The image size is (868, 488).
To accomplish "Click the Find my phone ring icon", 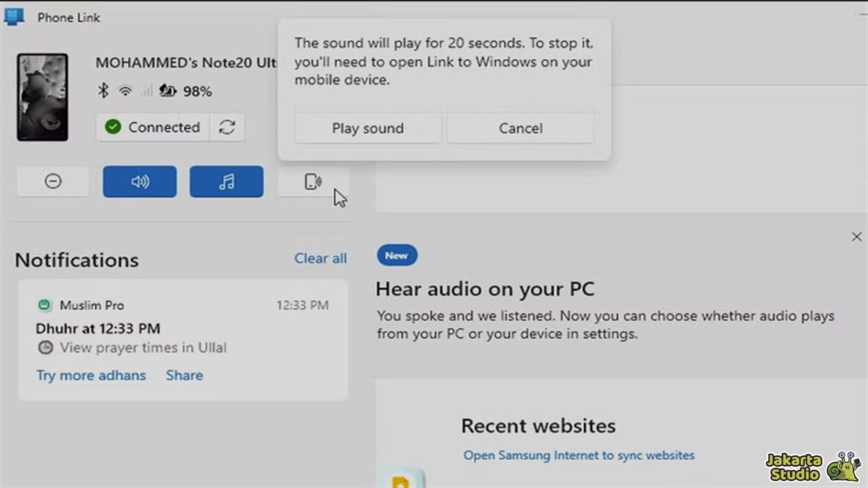I will click(x=312, y=181).
